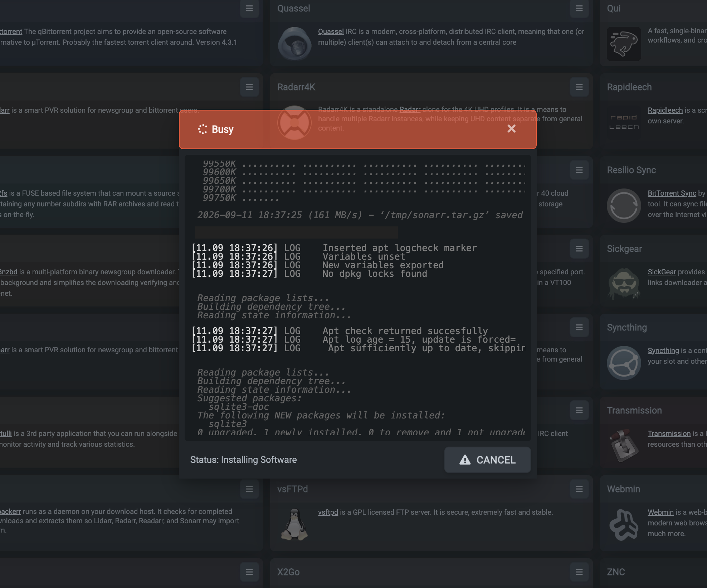Click the Quassel app icon
Image resolution: width=707 pixels, height=588 pixels.
(x=294, y=44)
